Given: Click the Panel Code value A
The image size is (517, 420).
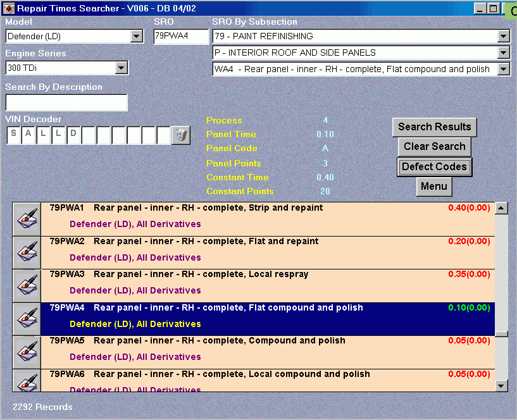Looking at the screenshot, I should [x=325, y=149].
